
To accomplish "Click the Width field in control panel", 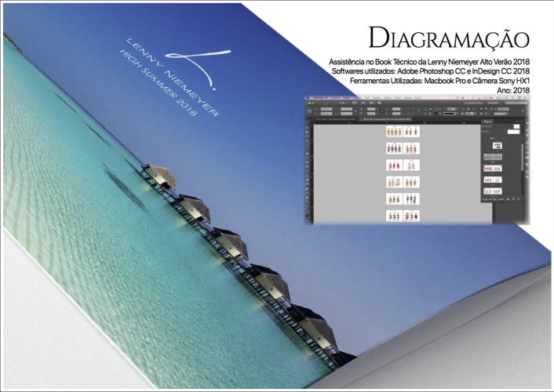I will pyautogui.click(x=346, y=109).
